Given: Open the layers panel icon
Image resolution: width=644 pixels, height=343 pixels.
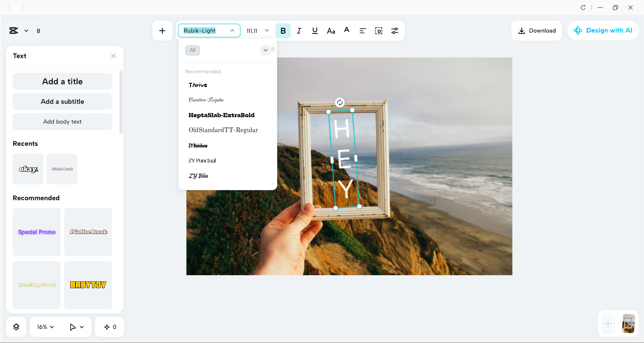Looking at the screenshot, I should (16, 327).
